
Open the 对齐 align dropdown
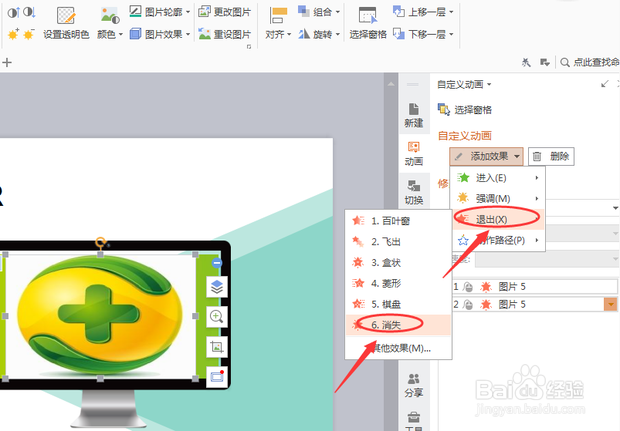(x=278, y=23)
